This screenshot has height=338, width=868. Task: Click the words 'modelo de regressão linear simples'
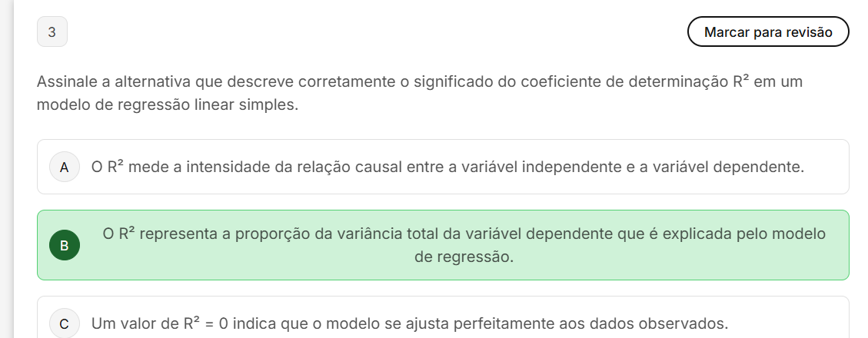click(167, 105)
